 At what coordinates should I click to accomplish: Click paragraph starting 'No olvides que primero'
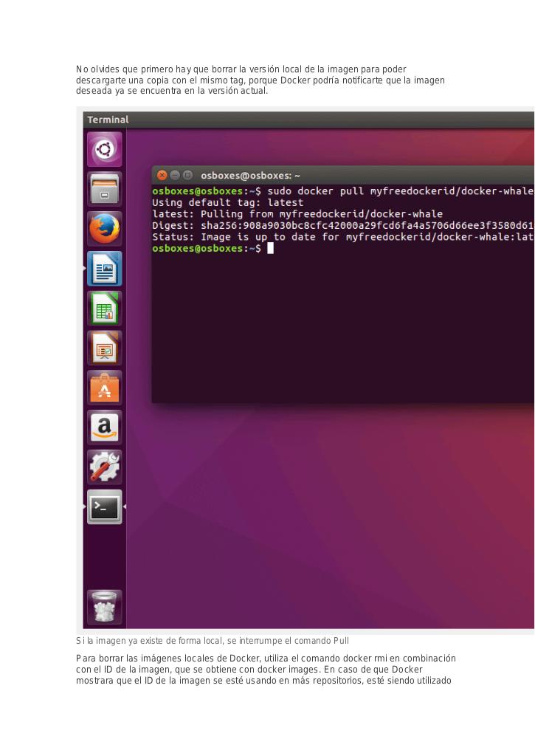click(260, 80)
